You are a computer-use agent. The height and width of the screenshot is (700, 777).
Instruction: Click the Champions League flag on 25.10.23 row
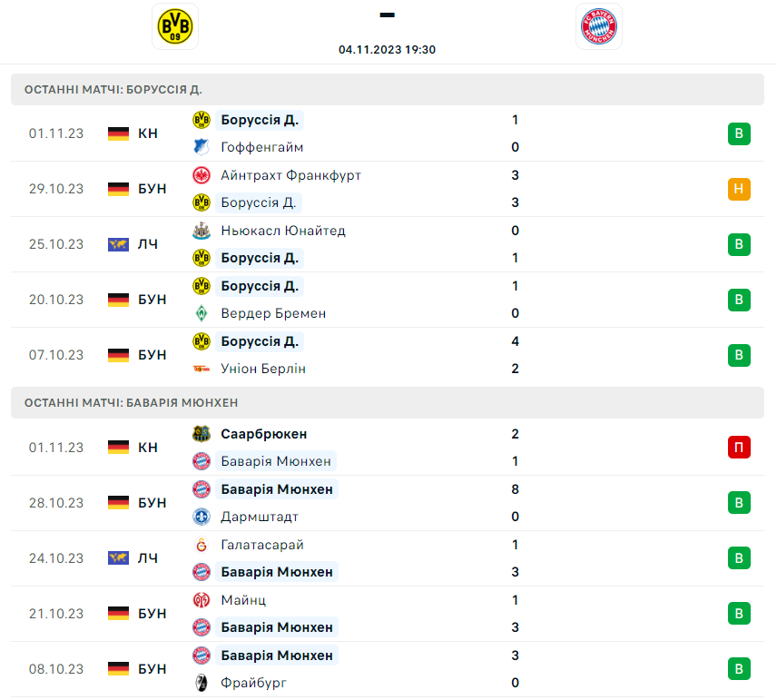118,244
